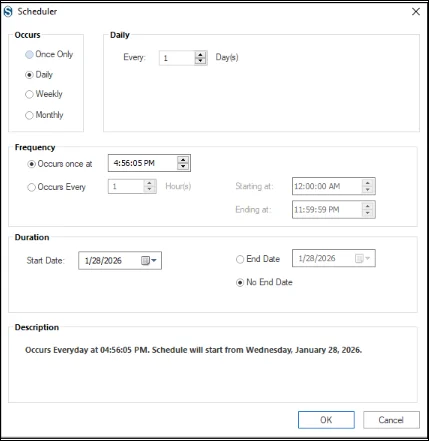Increase the Starting at time value

tap(368, 183)
